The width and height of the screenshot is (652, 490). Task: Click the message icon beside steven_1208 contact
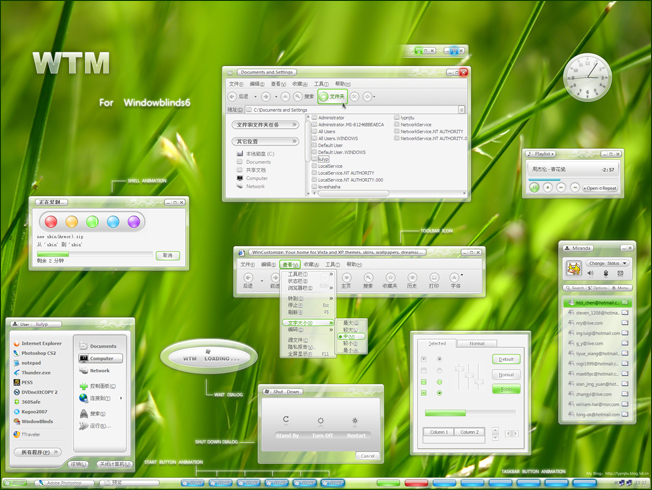625,313
